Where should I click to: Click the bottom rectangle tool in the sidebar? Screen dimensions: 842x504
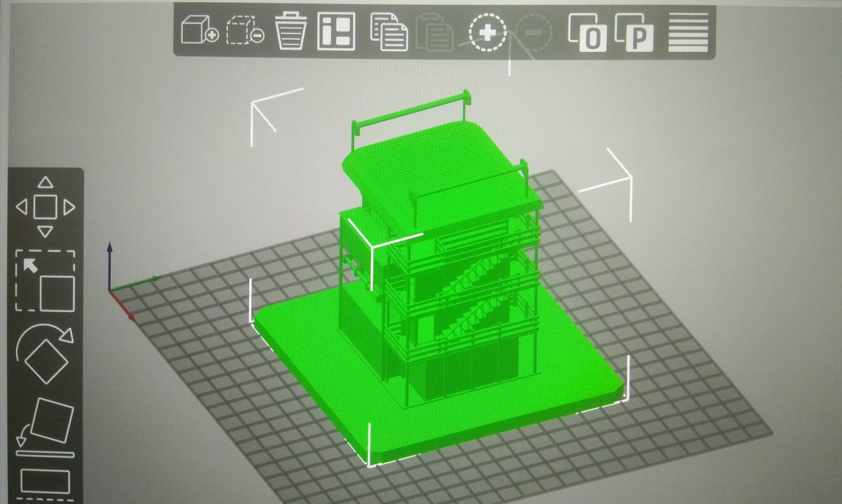click(45, 480)
